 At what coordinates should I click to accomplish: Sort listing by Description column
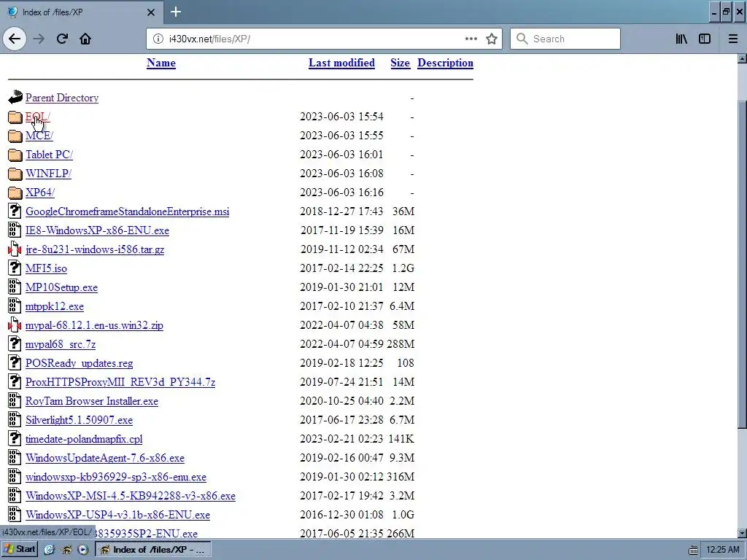[x=446, y=63]
